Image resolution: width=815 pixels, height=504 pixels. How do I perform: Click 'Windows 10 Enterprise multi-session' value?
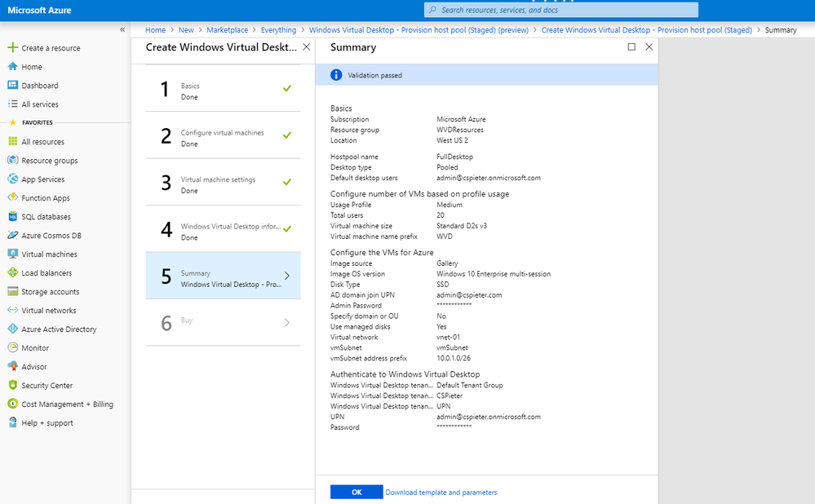tap(494, 274)
